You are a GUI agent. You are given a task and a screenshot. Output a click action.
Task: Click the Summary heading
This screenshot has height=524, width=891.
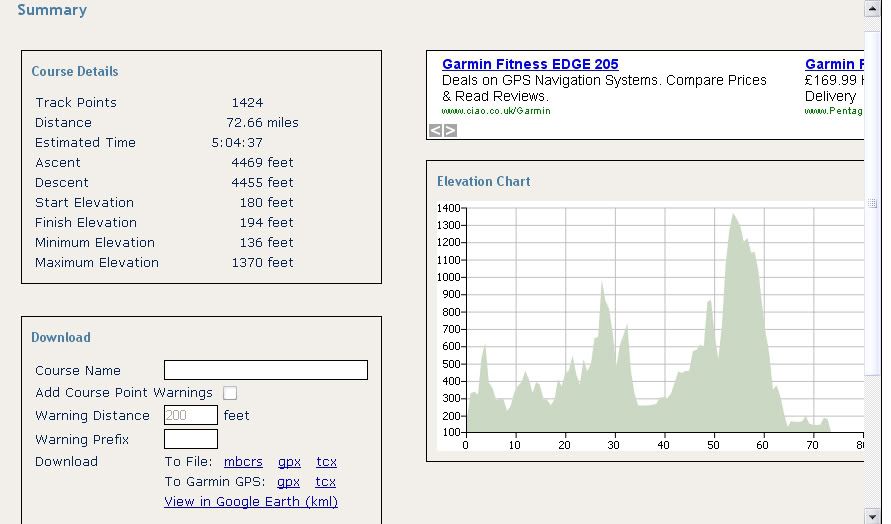pyautogui.click(x=52, y=10)
